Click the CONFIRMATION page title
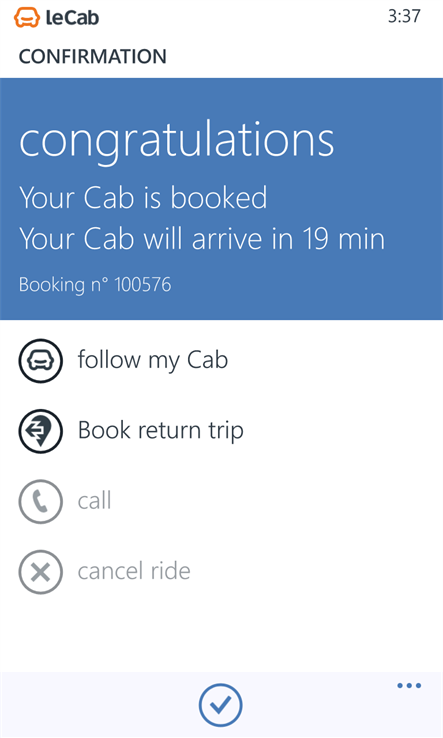Image resolution: width=443 pixels, height=738 pixels. pos(92,56)
